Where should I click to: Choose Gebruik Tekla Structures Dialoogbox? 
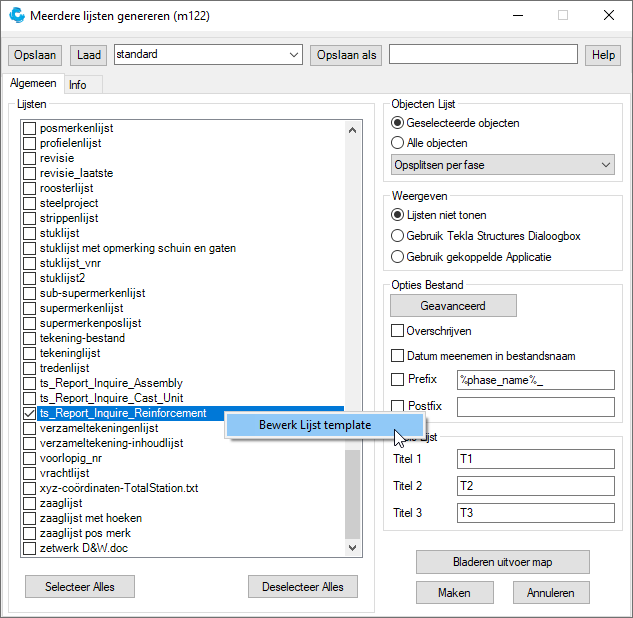397,236
